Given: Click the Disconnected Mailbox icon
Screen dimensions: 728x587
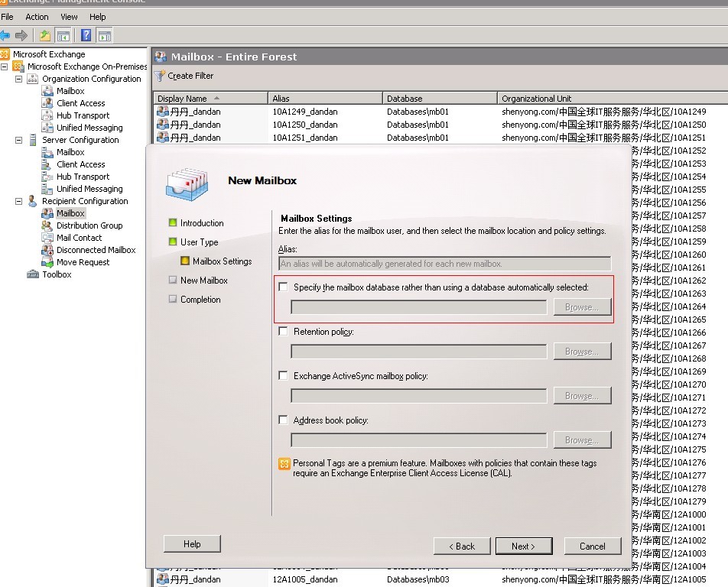Looking at the screenshot, I should click(47, 250).
